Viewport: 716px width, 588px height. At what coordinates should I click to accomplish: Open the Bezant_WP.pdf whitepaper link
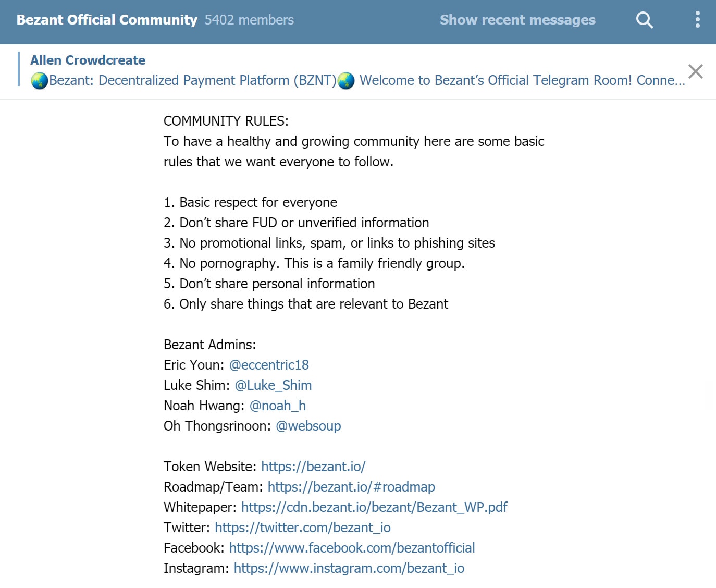[x=374, y=507]
